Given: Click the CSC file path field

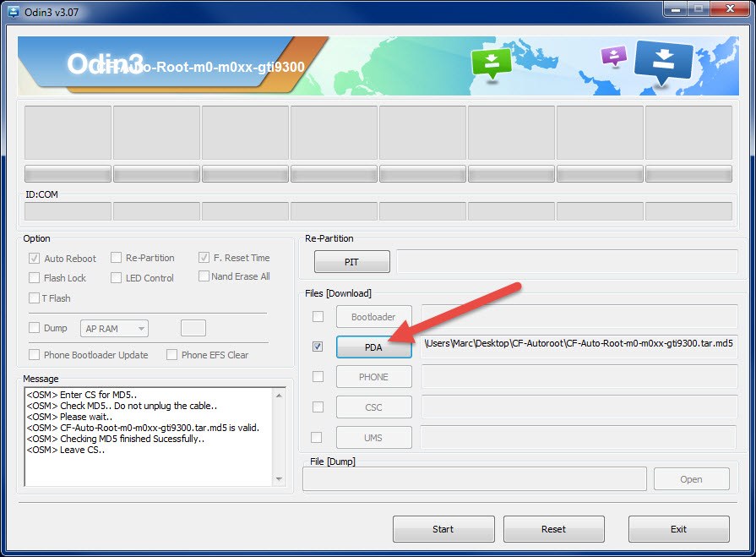Looking at the screenshot, I should pyautogui.click(x=579, y=407).
